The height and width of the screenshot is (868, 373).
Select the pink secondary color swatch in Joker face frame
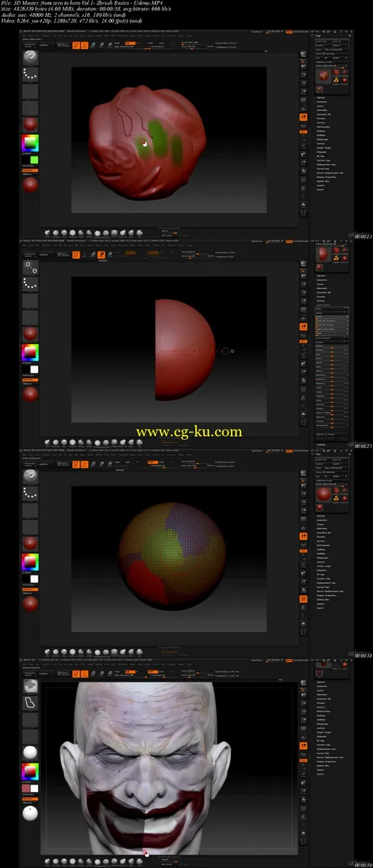pyautogui.click(x=26, y=788)
